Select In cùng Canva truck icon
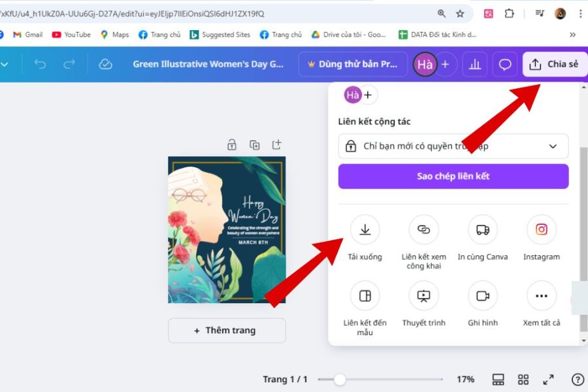The image size is (588, 392). [x=483, y=230]
